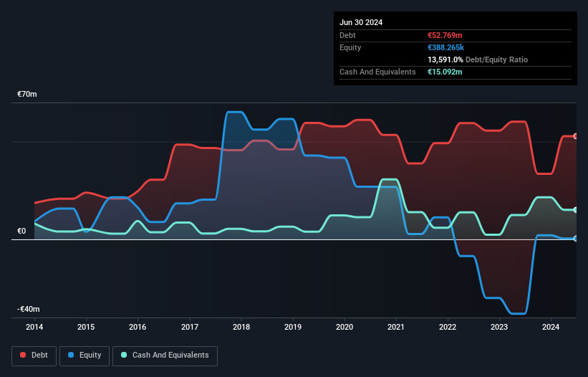
Task: Click the 2016 x-axis label
Action: point(138,327)
